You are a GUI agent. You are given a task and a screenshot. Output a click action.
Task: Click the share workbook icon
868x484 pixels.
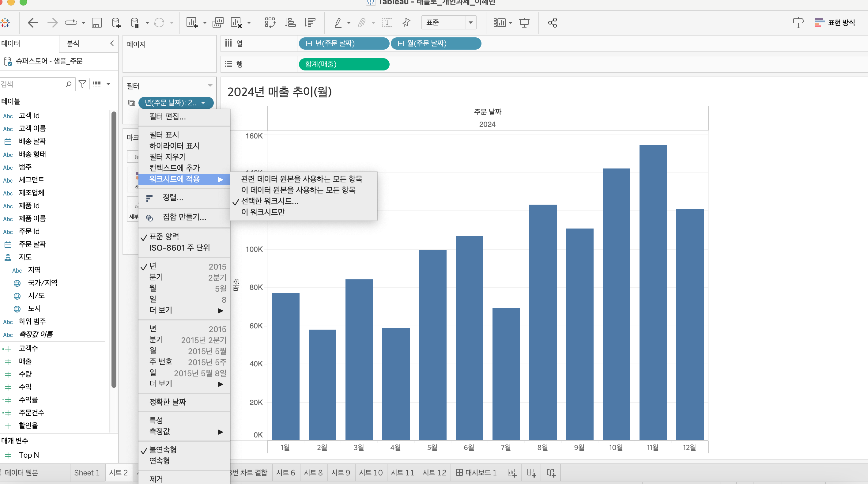(x=553, y=23)
